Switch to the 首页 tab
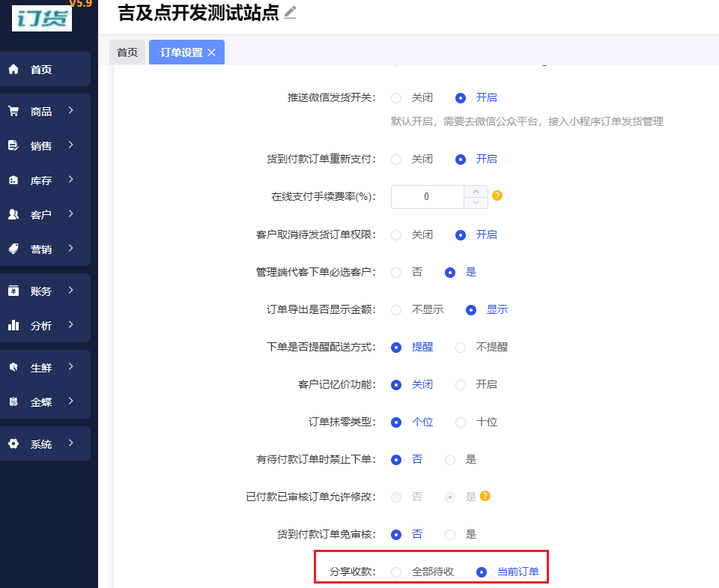Image resolution: width=719 pixels, height=588 pixels. point(127,52)
